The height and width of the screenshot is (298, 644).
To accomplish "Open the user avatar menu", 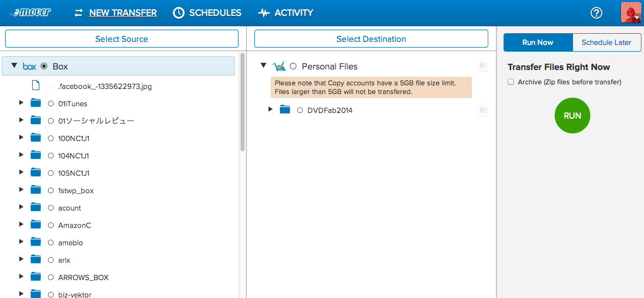I will (631, 13).
